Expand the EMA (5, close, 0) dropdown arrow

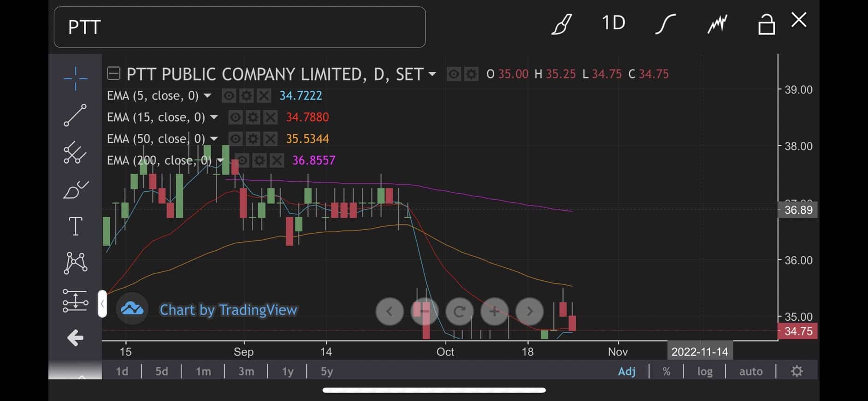pyautogui.click(x=207, y=96)
